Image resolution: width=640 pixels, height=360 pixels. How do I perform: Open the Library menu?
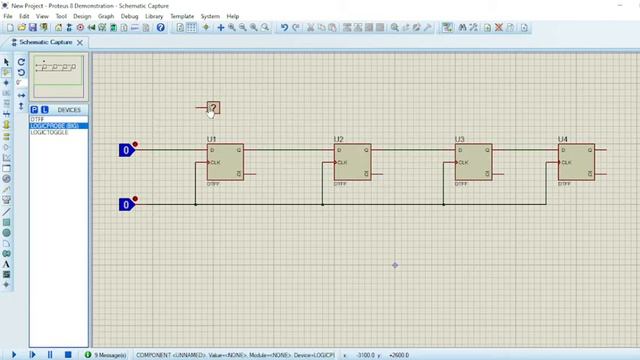click(154, 16)
